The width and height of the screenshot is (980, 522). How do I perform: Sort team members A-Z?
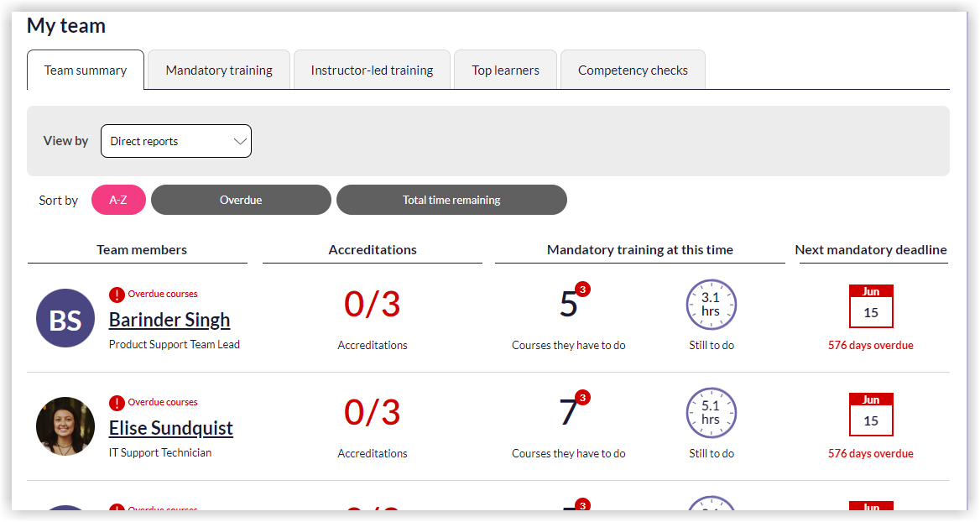tap(118, 200)
